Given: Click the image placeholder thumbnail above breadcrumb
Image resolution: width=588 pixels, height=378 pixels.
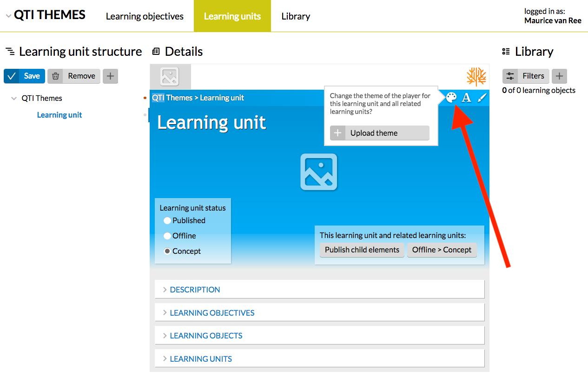Looking at the screenshot, I should pyautogui.click(x=170, y=77).
